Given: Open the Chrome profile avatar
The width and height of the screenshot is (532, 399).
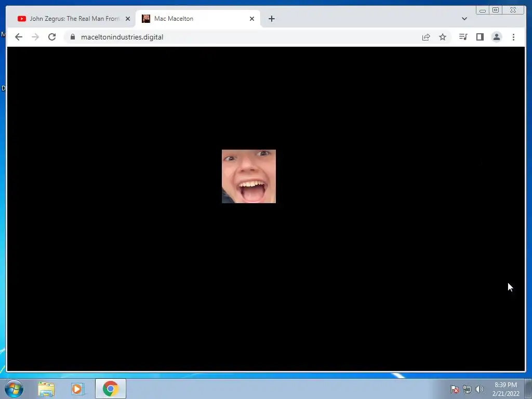Looking at the screenshot, I should [x=496, y=37].
